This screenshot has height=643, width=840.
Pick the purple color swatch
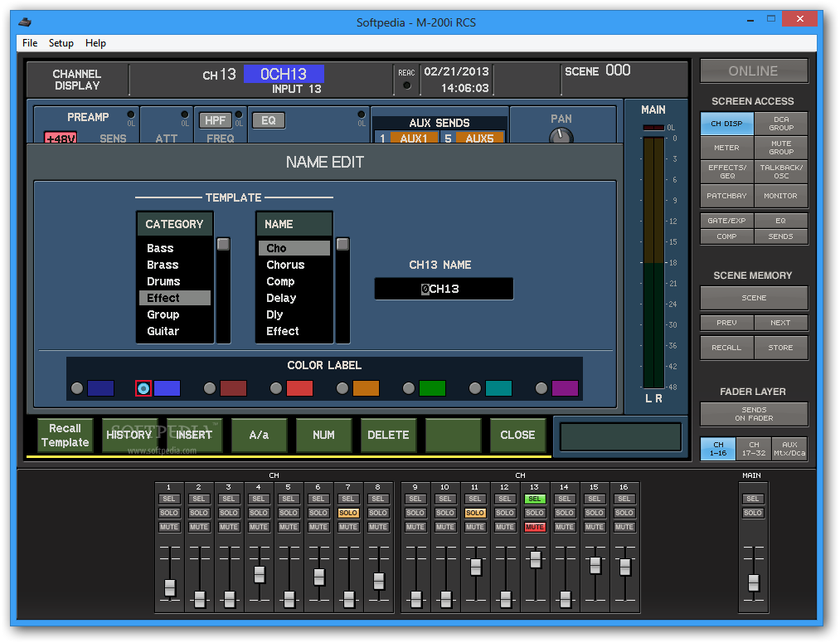(x=566, y=388)
